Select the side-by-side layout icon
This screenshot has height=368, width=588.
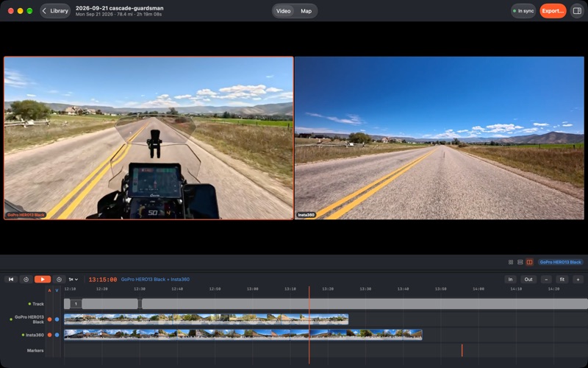529,262
